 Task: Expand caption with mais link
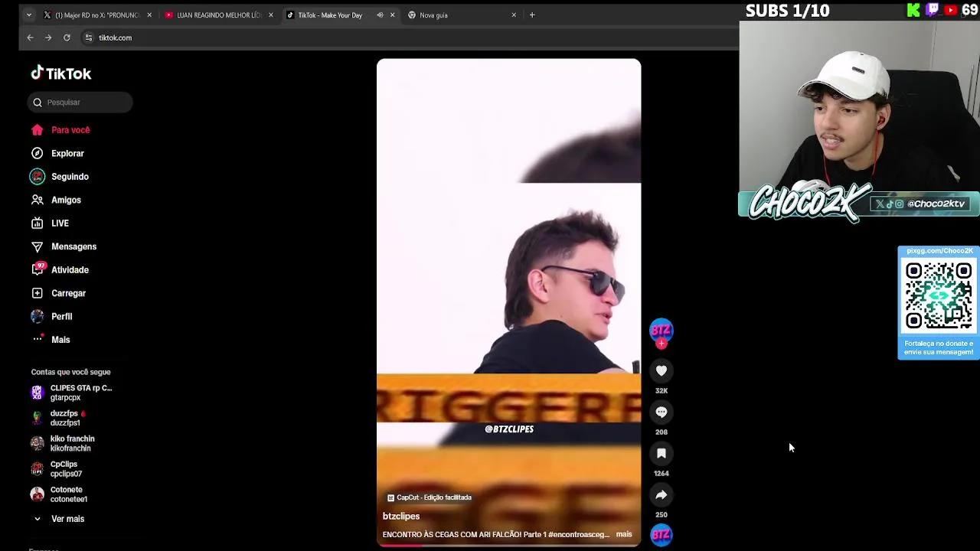coord(624,534)
